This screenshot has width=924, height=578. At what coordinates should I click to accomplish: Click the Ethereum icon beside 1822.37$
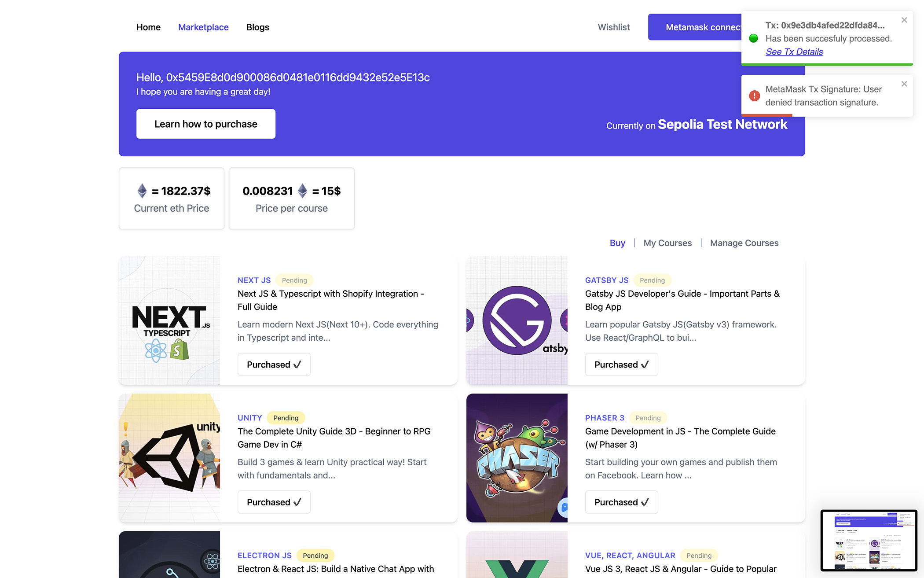click(142, 191)
